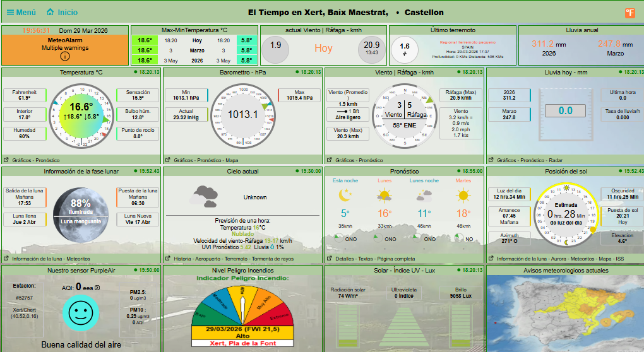Viewport: 644px width, 352px height.
Task: Click the MeteoAlarm warning info icon
Action: (64, 56)
